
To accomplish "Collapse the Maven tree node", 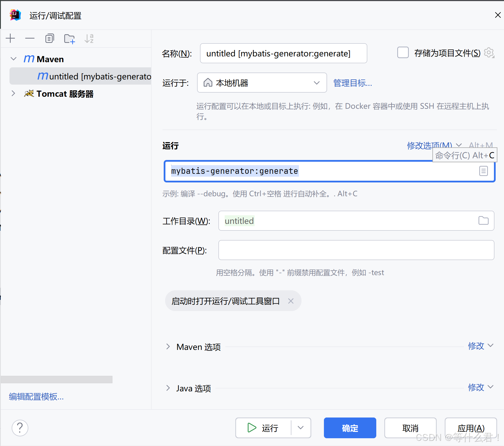I will coord(14,59).
